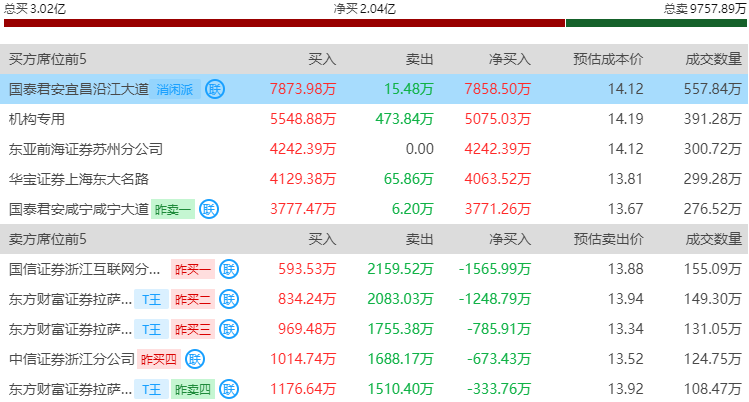Open 东亚前海证券苏州分公司 seat
The height and width of the screenshot is (402, 749).
tap(86, 149)
